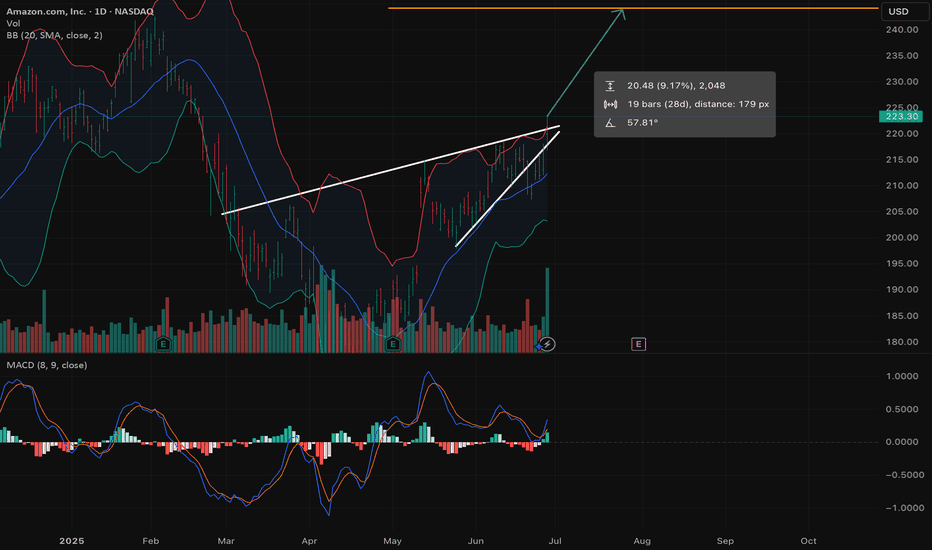Click the Apr label on time axis
Viewport: 932px width, 550px height.
pos(309,541)
